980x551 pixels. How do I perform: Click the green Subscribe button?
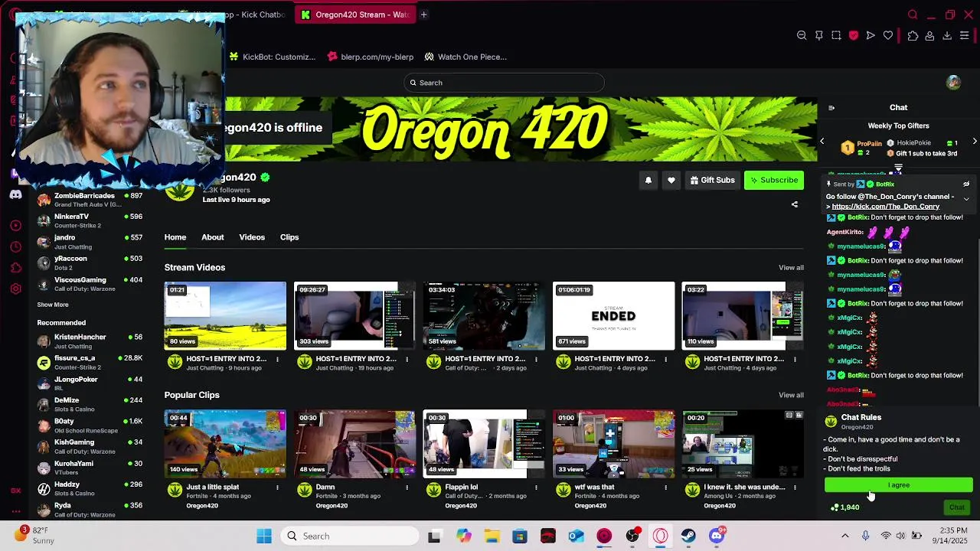coord(774,181)
